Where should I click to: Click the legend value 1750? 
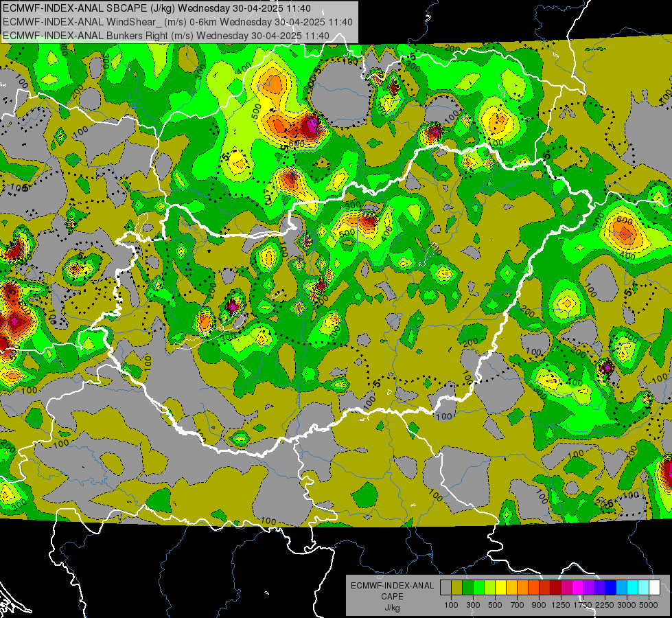pyautogui.click(x=583, y=605)
